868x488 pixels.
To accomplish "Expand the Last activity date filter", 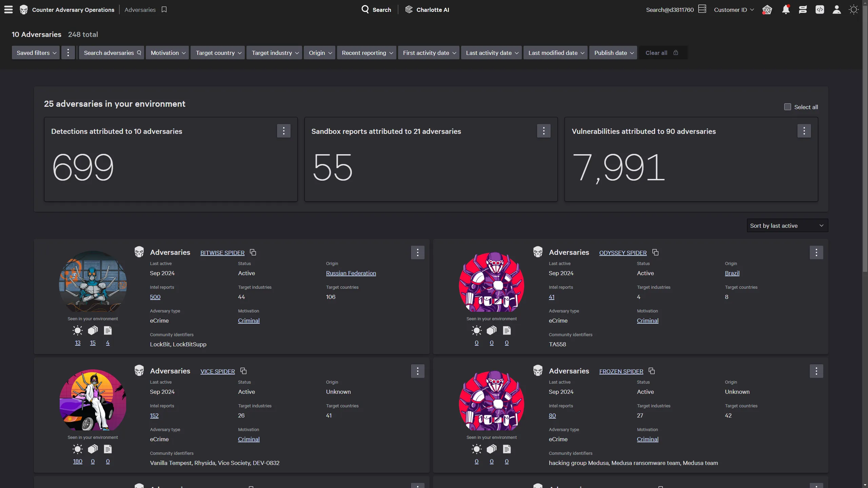I will tap(492, 53).
